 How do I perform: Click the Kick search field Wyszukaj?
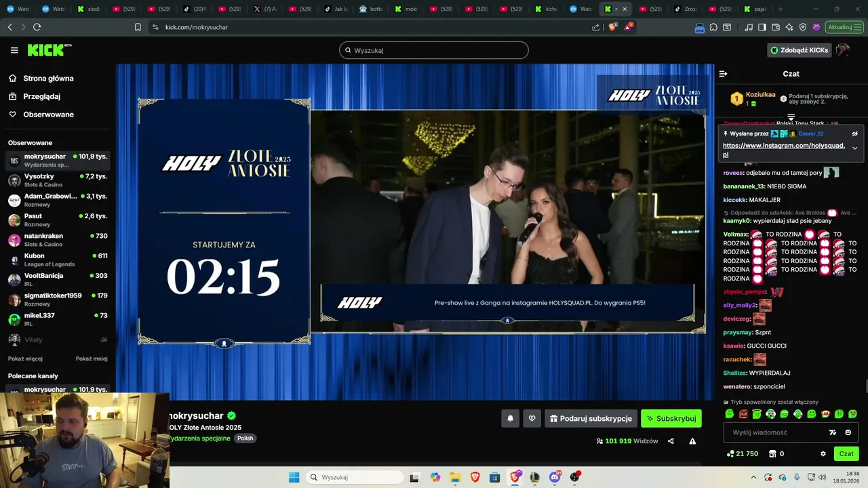click(x=434, y=50)
